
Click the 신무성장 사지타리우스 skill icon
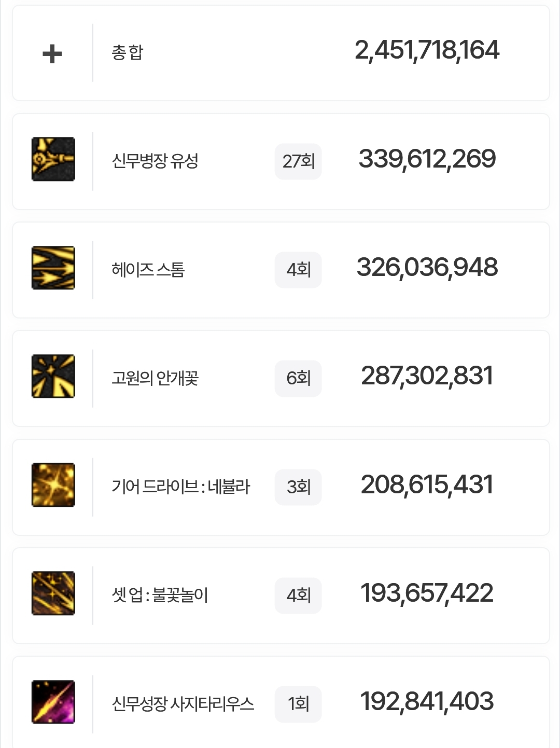(x=53, y=702)
